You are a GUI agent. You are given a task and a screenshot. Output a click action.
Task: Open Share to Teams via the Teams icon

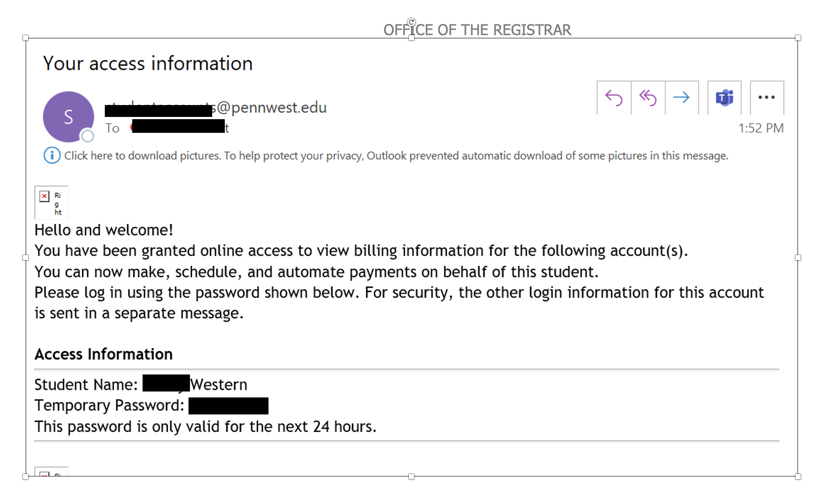[724, 97]
